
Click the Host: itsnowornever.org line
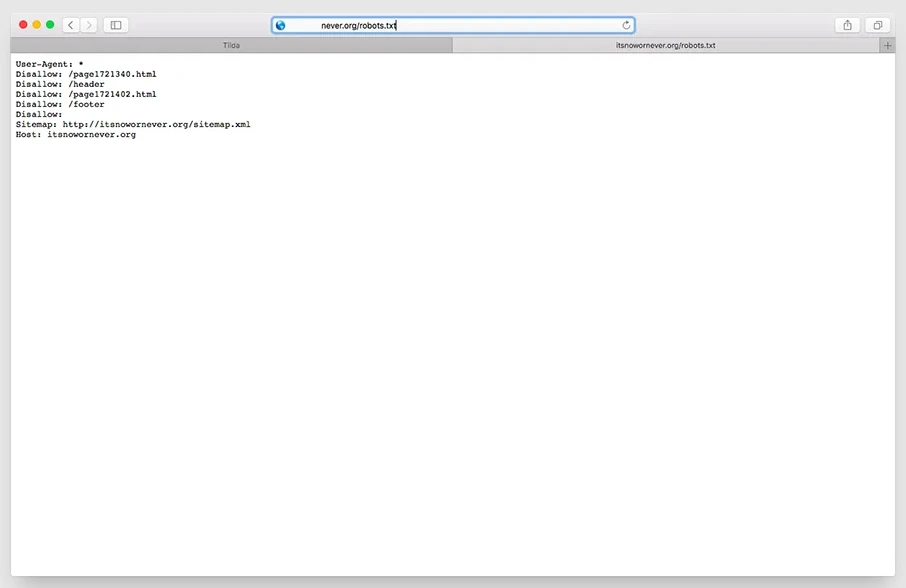(75, 134)
